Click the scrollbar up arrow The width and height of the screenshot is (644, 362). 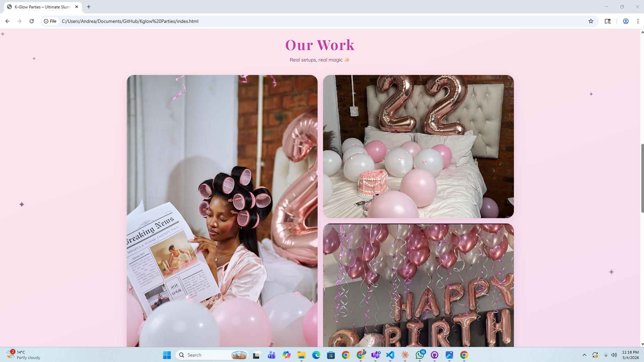tap(642, 32)
